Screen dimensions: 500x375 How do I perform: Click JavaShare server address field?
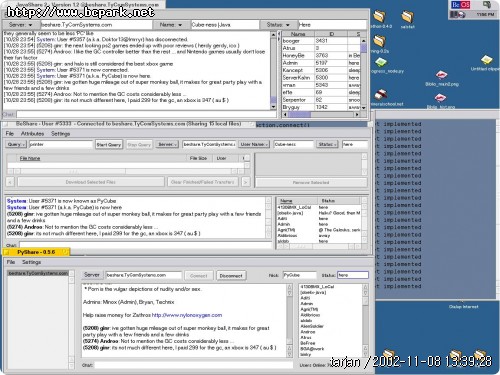click(96, 25)
